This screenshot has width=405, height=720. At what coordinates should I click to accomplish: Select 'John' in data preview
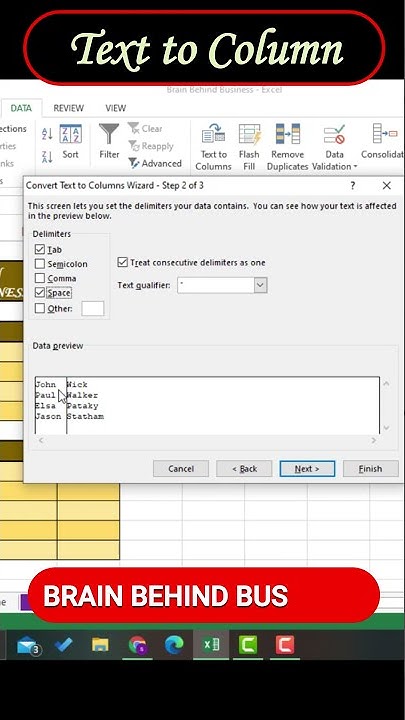pos(45,384)
